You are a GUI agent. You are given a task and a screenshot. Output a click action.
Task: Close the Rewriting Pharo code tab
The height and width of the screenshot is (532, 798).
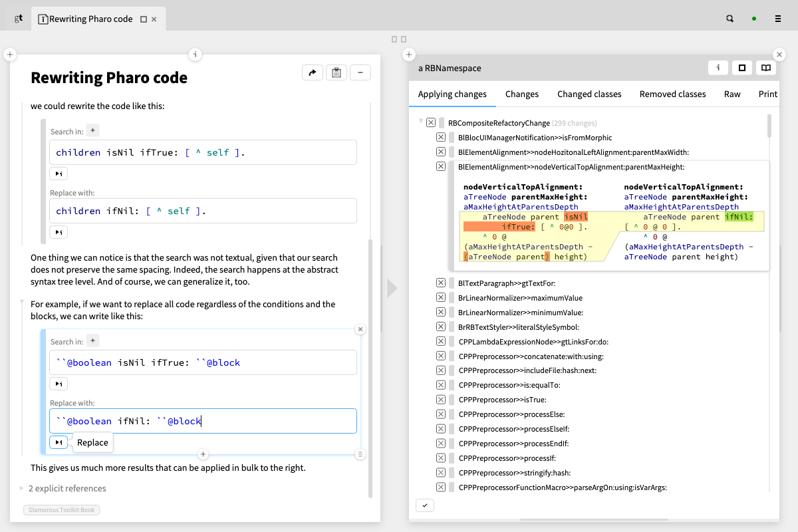pos(154,19)
